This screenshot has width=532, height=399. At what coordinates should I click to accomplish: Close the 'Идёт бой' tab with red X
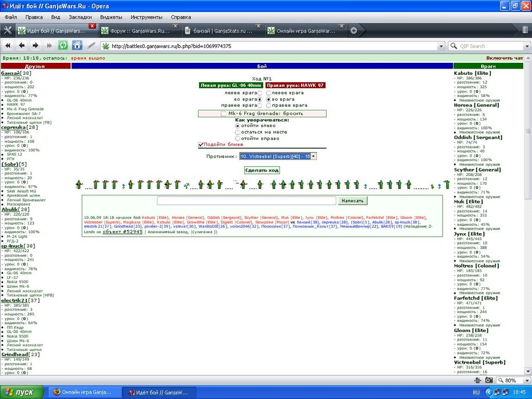click(92, 26)
